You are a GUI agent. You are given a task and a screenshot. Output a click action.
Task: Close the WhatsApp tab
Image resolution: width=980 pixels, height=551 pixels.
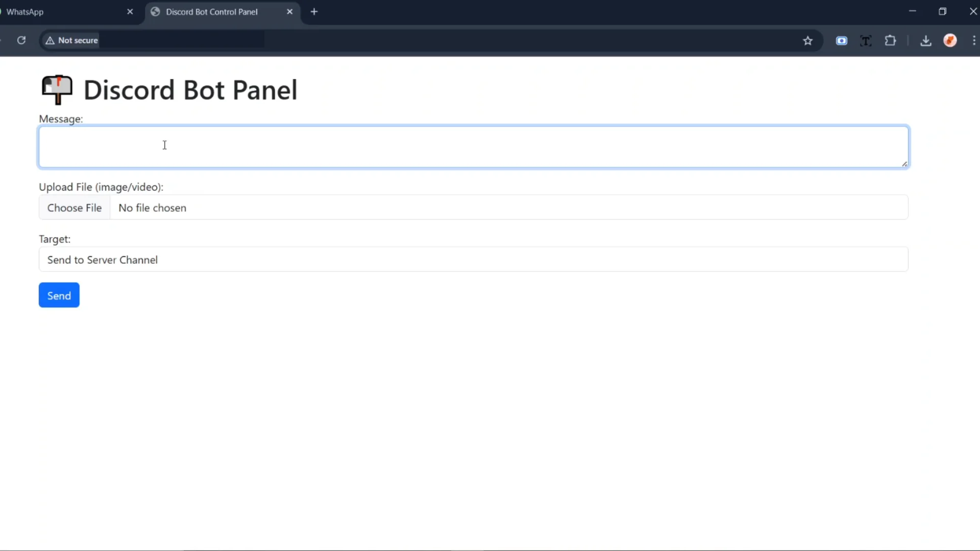[x=130, y=12]
